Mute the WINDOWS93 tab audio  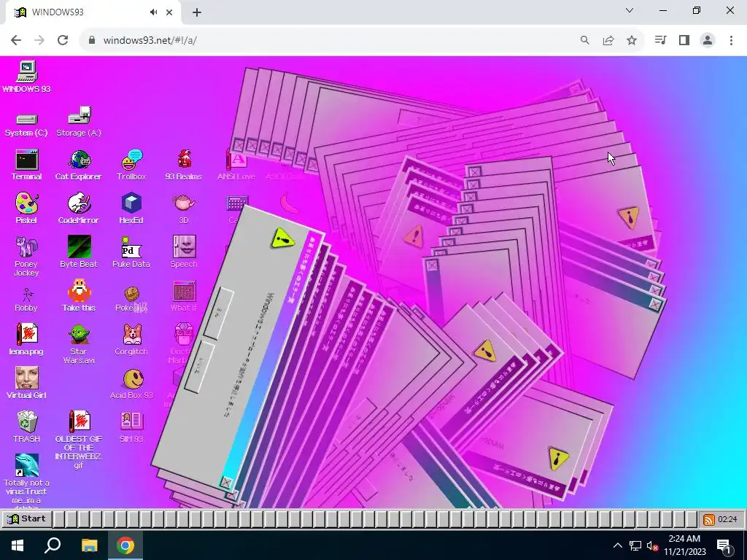pos(153,12)
